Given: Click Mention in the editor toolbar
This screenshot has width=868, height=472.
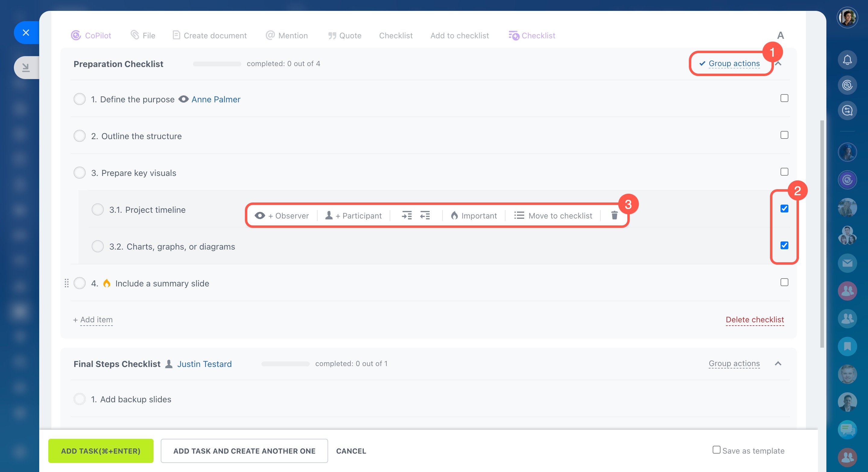Looking at the screenshot, I should pos(287,35).
